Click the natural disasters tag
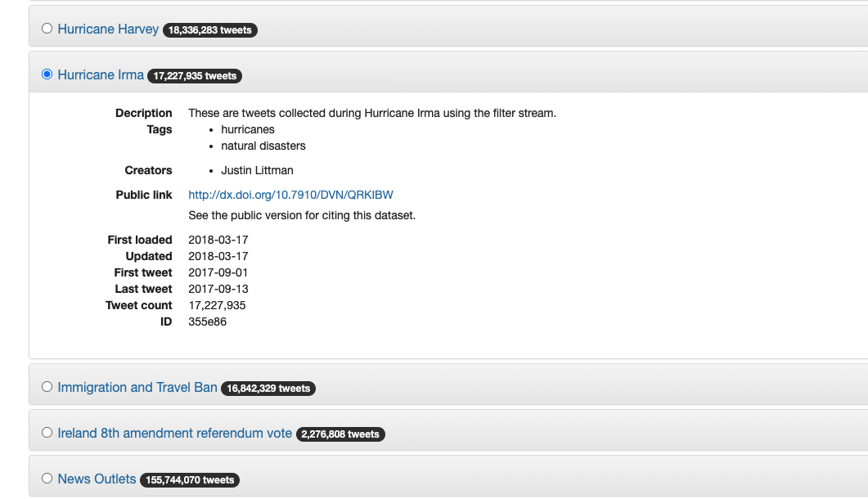The width and height of the screenshot is (868, 499). tap(263, 146)
